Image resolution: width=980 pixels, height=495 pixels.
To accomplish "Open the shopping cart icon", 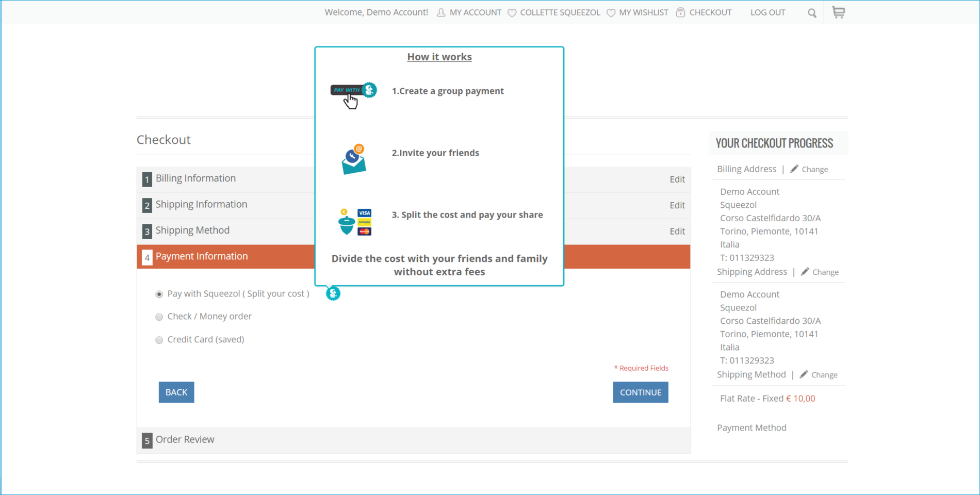I will coord(839,12).
